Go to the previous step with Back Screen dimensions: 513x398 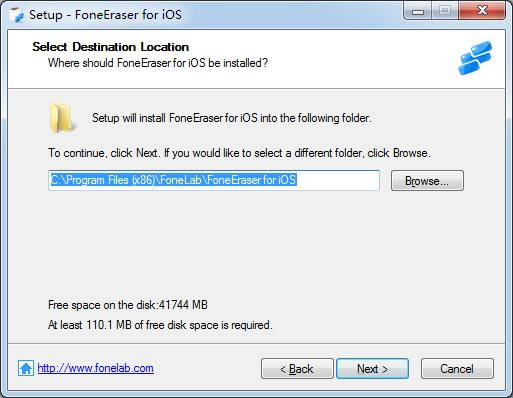[297, 369]
